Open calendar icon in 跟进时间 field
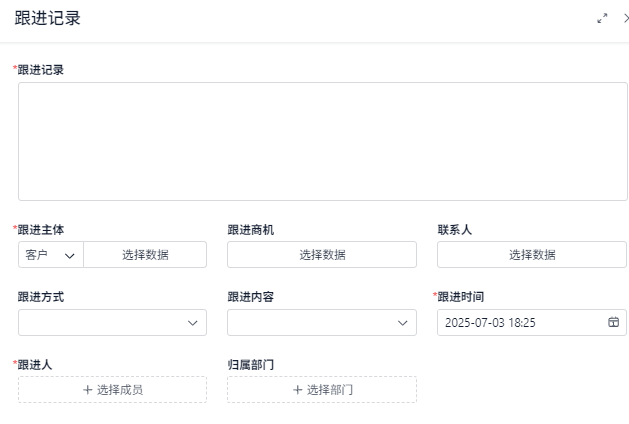 [613, 322]
